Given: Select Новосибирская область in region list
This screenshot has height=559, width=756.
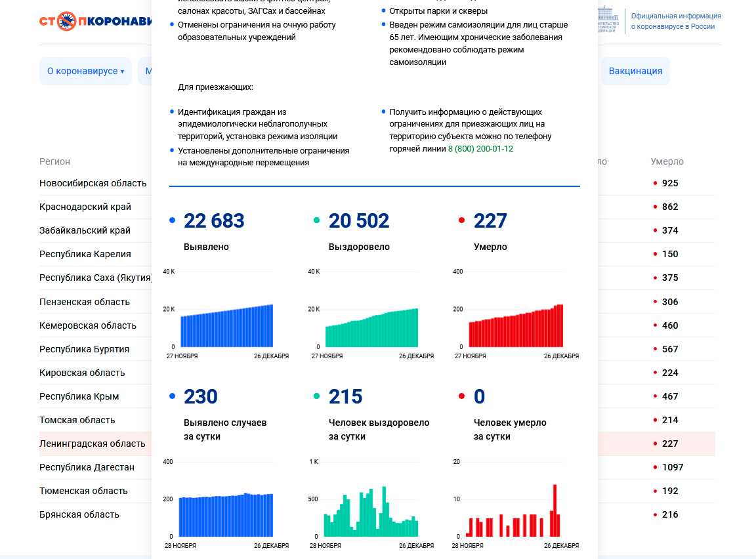Looking at the screenshot, I should point(93,183).
